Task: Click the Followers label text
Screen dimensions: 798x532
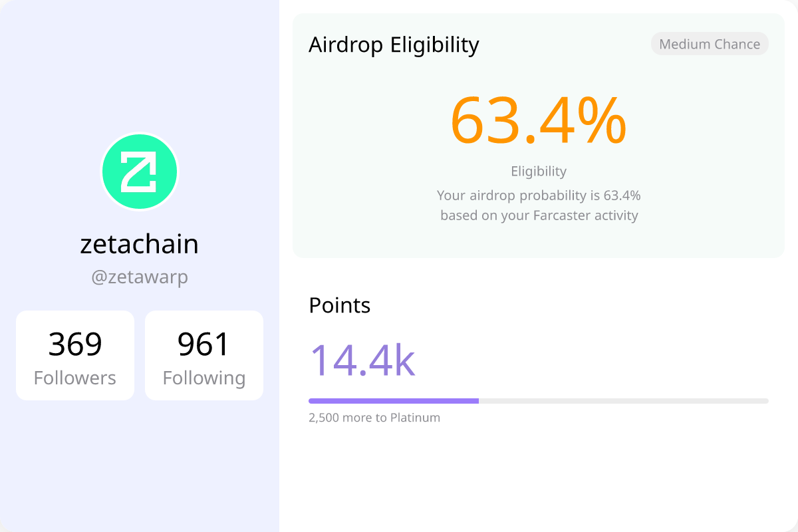Action: point(75,378)
